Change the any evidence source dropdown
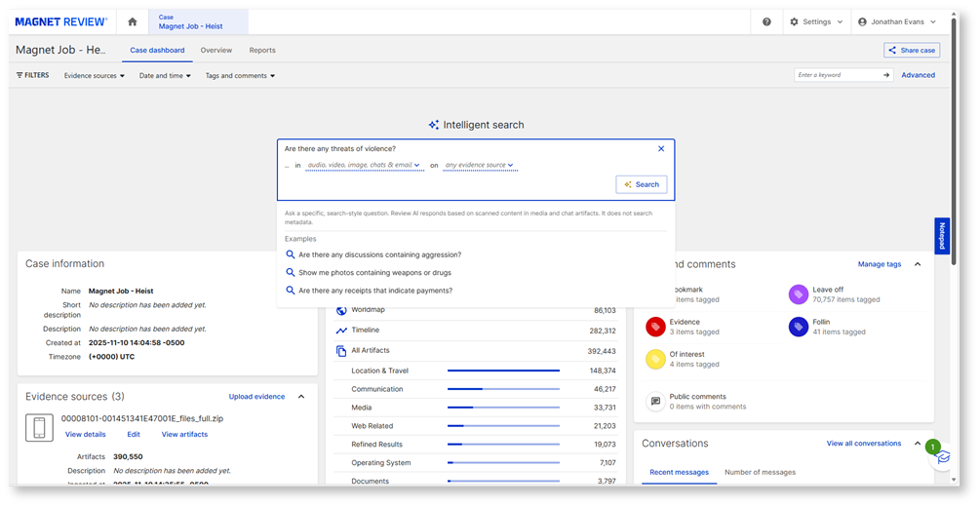Image resolution: width=980 pixels, height=507 pixels. pos(479,165)
